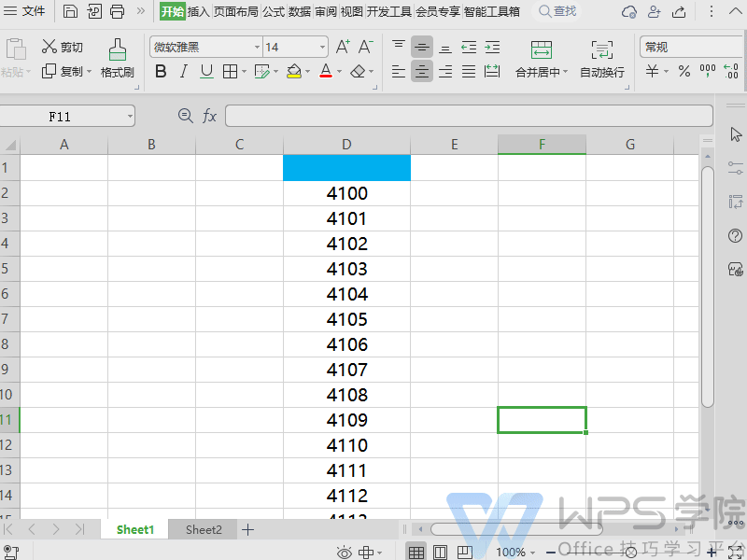Click the eraser clear-format icon
The height and width of the screenshot is (560, 747).
(x=358, y=72)
